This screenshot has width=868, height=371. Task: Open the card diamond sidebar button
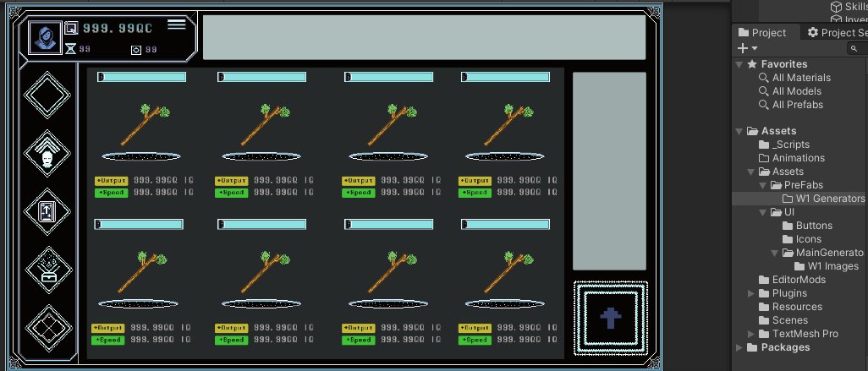(x=47, y=211)
